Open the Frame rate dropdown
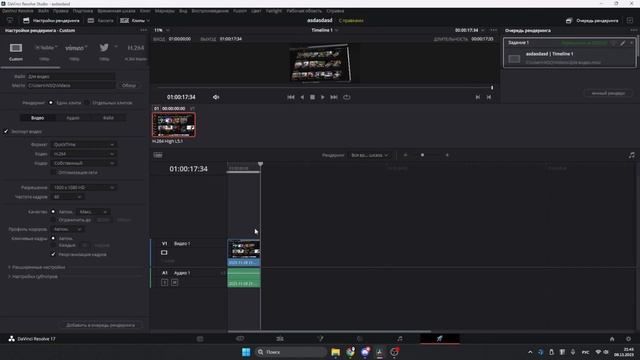 68,197
